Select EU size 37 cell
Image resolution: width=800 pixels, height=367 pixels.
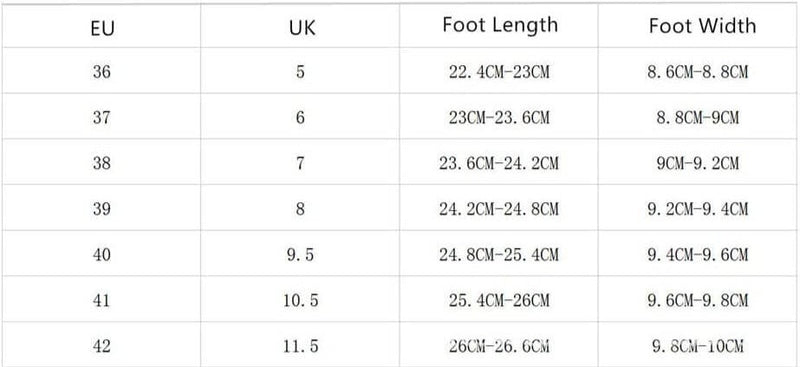(x=102, y=116)
